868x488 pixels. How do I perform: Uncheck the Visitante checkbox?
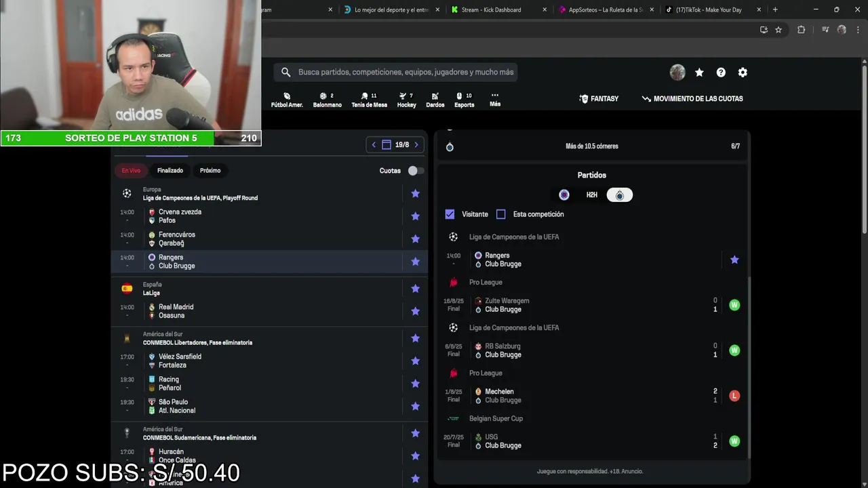coord(450,214)
